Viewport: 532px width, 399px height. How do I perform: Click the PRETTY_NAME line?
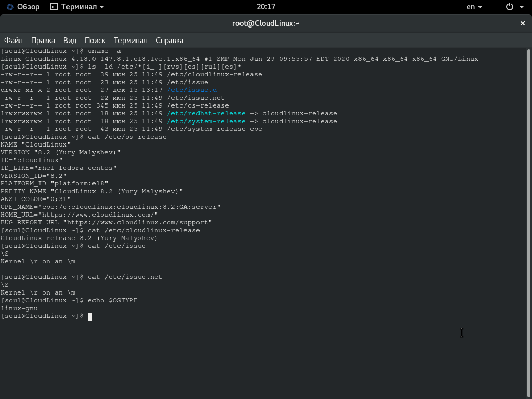[91, 191]
